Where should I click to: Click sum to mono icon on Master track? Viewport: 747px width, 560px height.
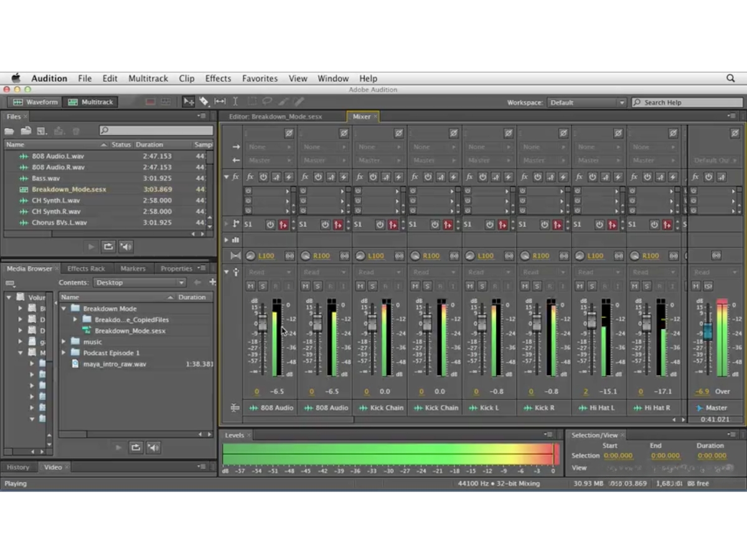pos(716,256)
